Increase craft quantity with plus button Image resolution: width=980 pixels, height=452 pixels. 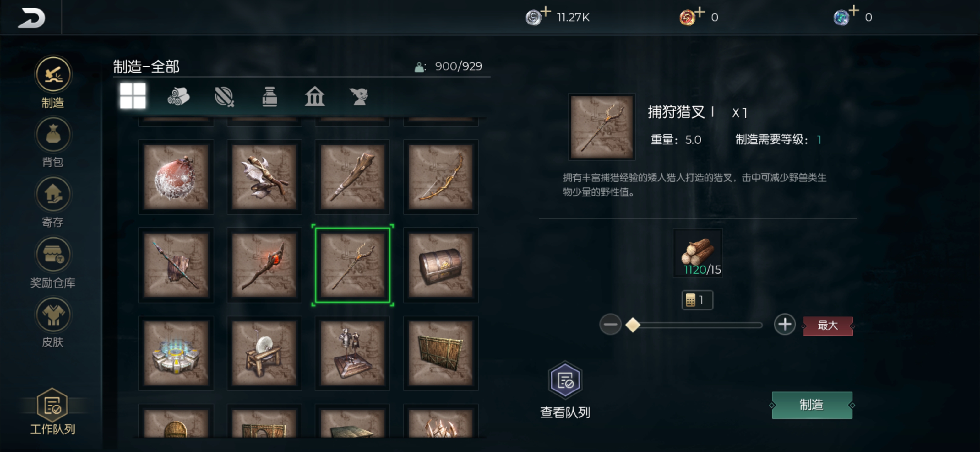pyautogui.click(x=784, y=325)
